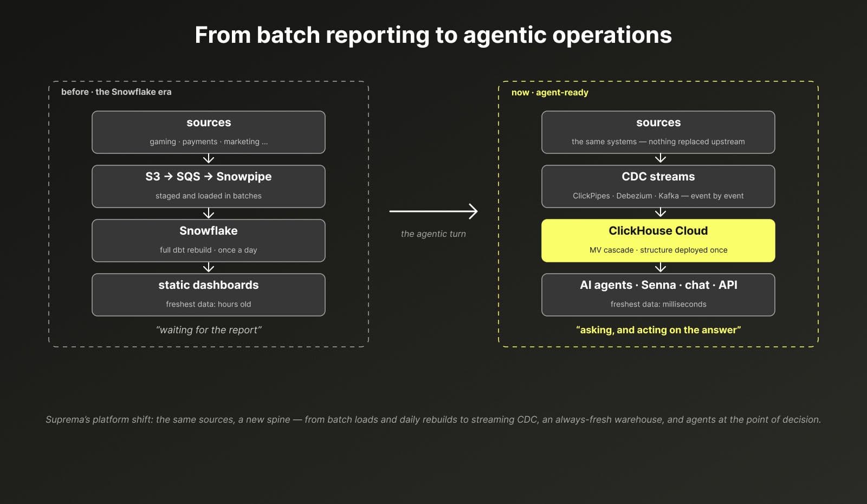
Task: Click the sources box saying nothing replaced upstream
Action: (658, 132)
